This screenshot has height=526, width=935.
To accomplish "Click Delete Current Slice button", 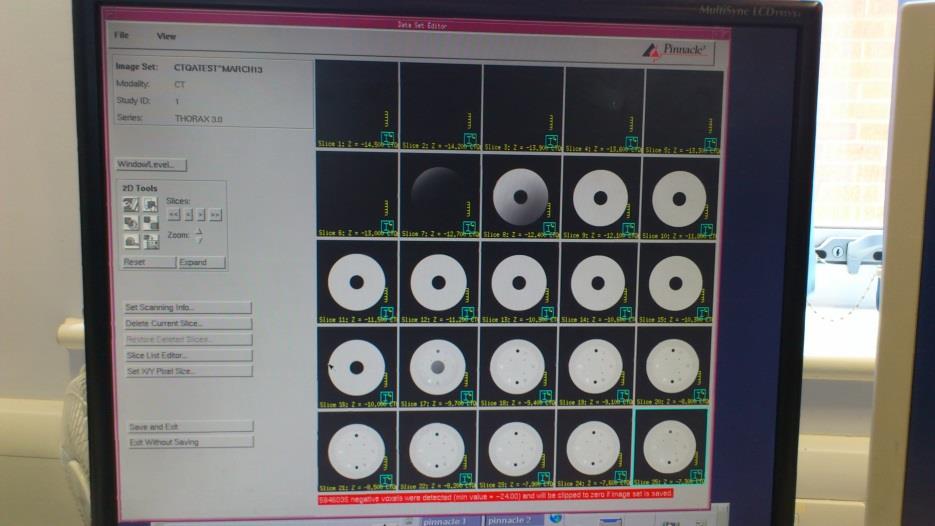I will (x=188, y=324).
